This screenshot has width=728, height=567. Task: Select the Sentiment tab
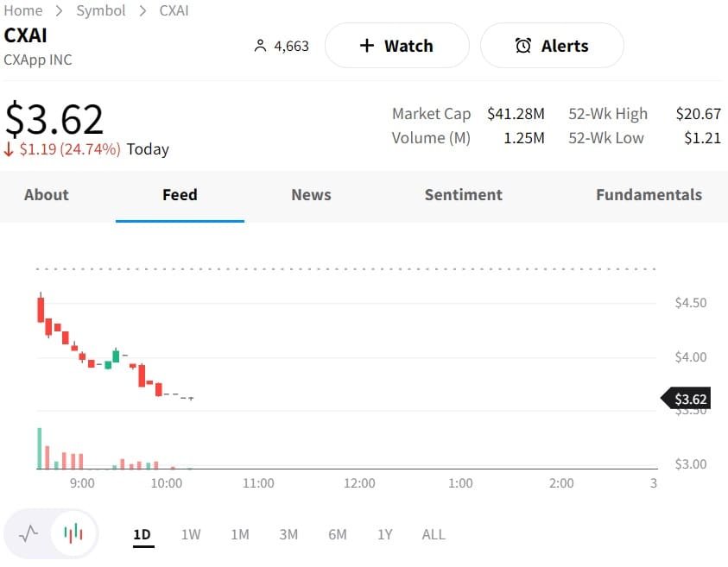pyautogui.click(x=463, y=195)
